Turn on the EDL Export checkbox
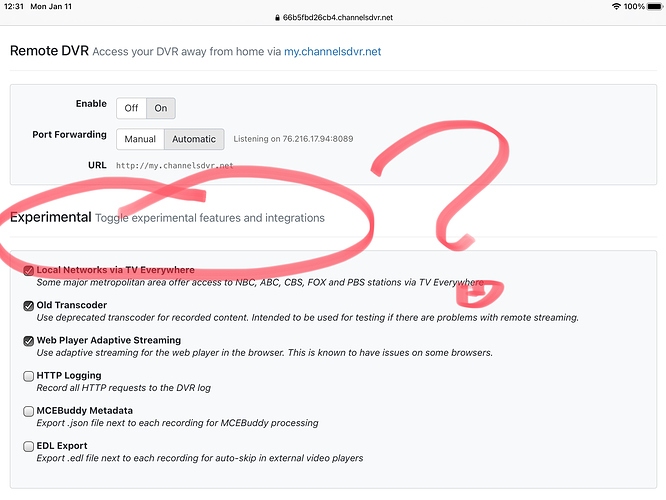This screenshot has width=666, height=500. click(x=28, y=446)
